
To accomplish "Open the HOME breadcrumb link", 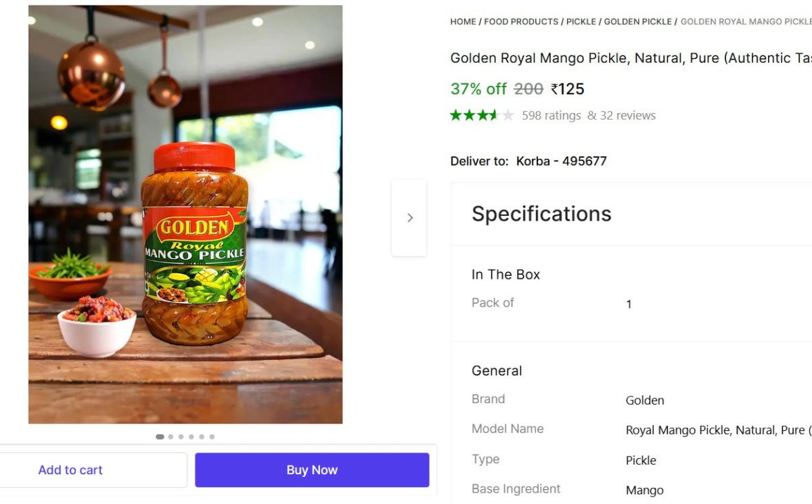I will pyautogui.click(x=463, y=21).
